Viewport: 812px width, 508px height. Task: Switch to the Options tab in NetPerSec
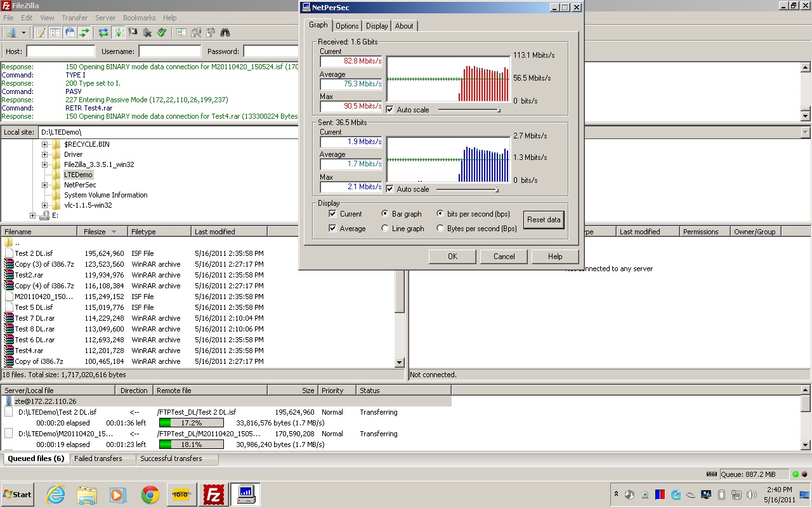click(347, 26)
